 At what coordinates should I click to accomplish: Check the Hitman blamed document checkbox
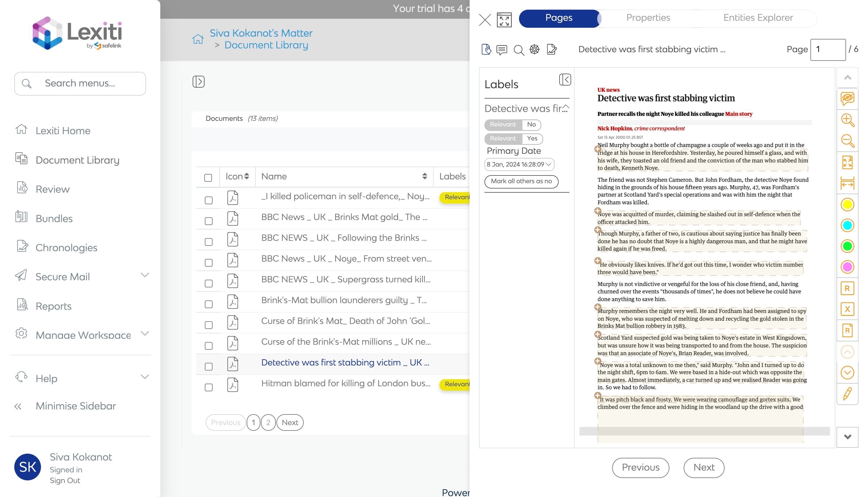pos(208,387)
